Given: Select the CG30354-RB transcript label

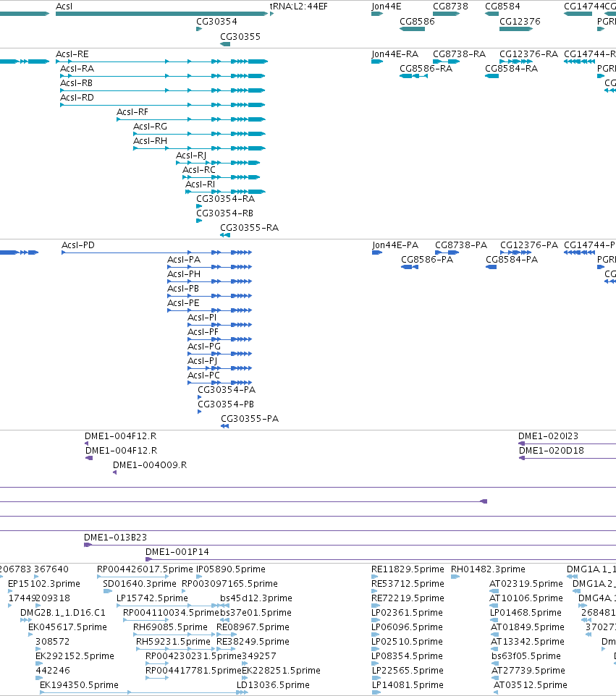Looking at the screenshot, I should (x=224, y=213).
